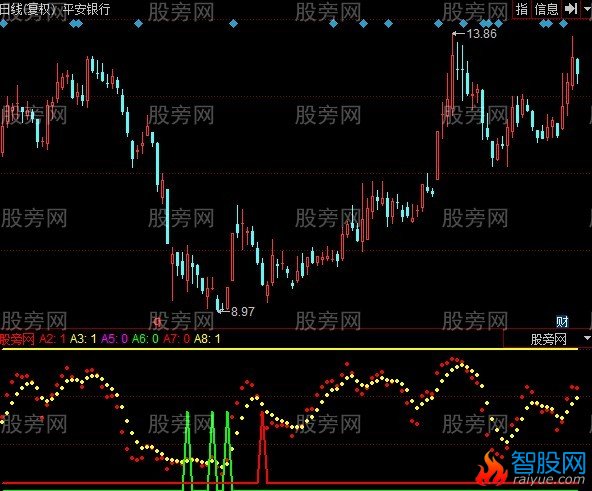Select the purple A5 indicator label
The height and width of the screenshot is (491, 592).
click(x=114, y=339)
